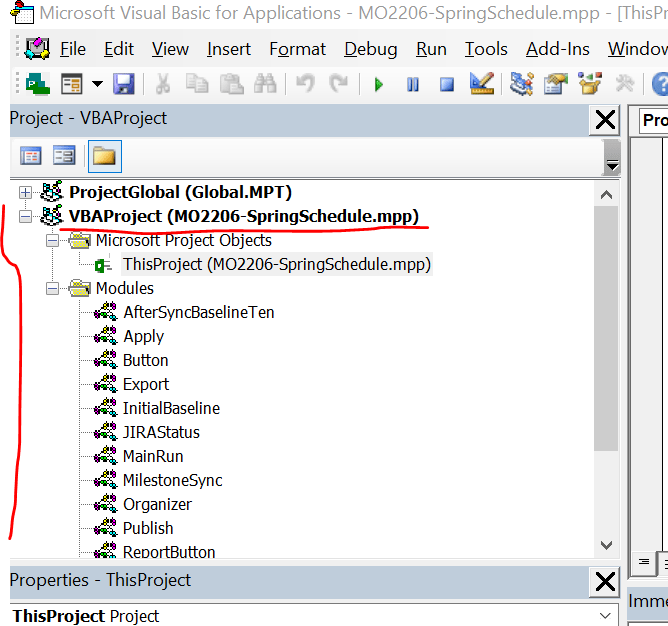Click the Undo arrow icon
The height and width of the screenshot is (626, 668).
(x=305, y=83)
